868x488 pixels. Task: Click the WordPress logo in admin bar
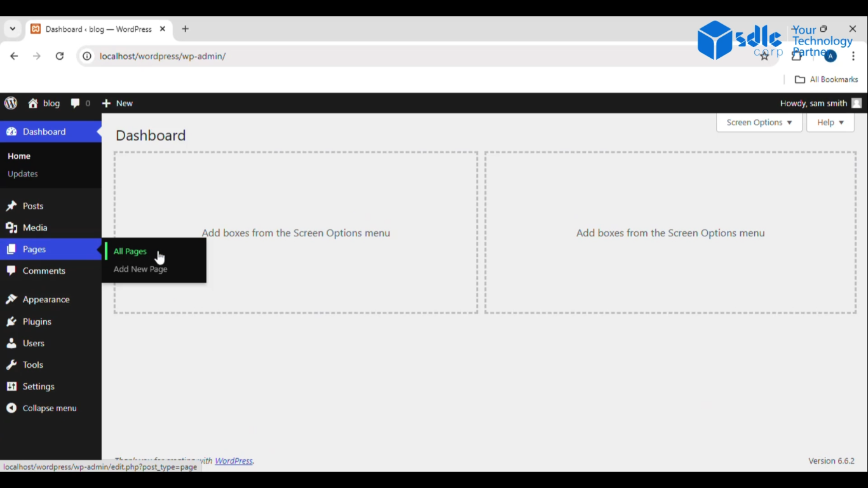point(11,103)
